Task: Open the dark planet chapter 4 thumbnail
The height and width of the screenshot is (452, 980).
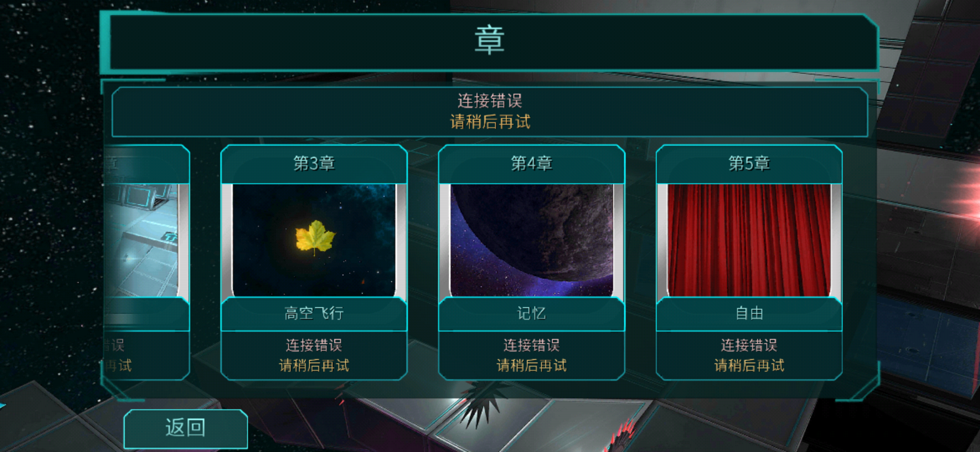Action: pos(531,240)
